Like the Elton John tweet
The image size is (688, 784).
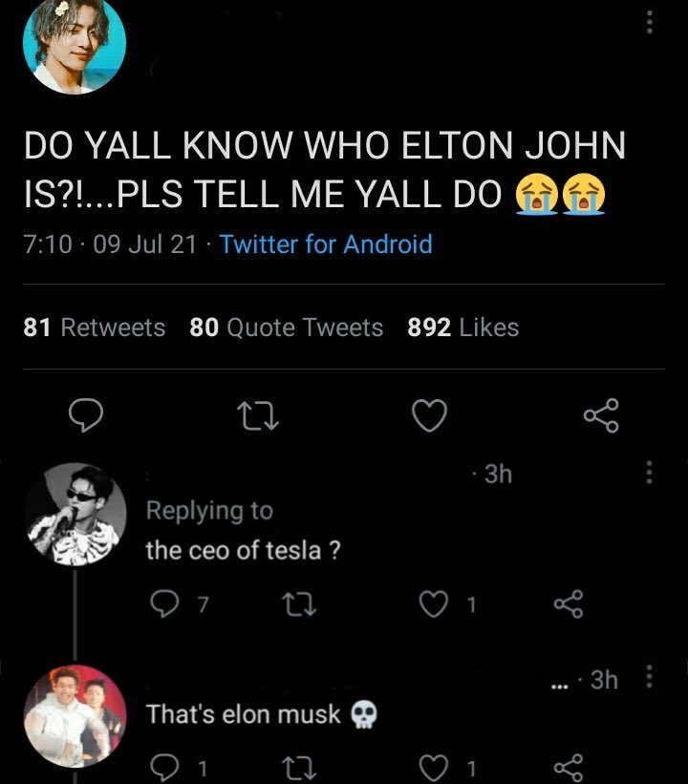coord(429,414)
